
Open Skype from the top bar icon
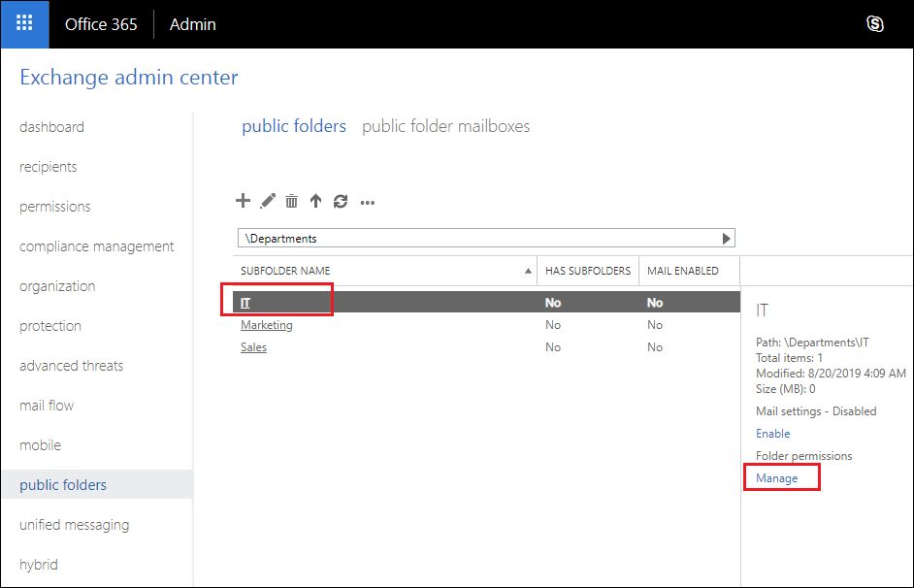[874, 24]
